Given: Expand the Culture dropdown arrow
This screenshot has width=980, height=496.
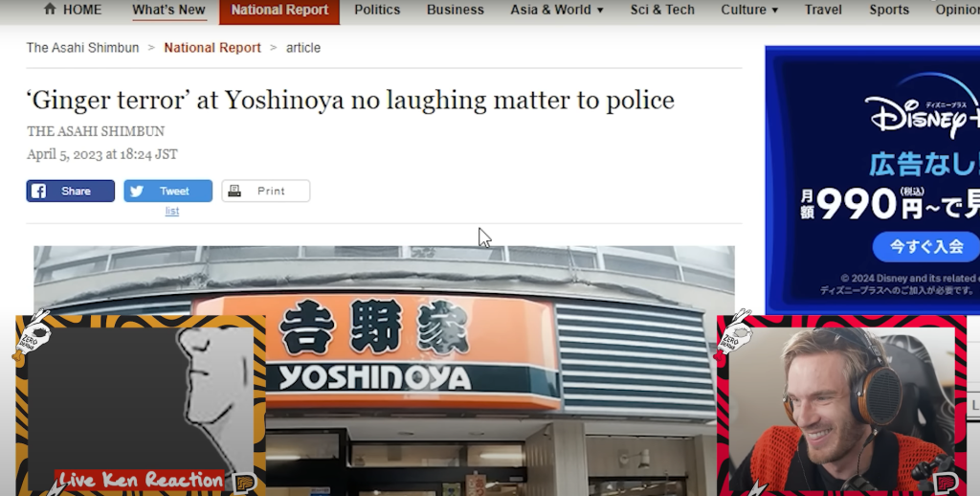Looking at the screenshot, I should (774, 10).
